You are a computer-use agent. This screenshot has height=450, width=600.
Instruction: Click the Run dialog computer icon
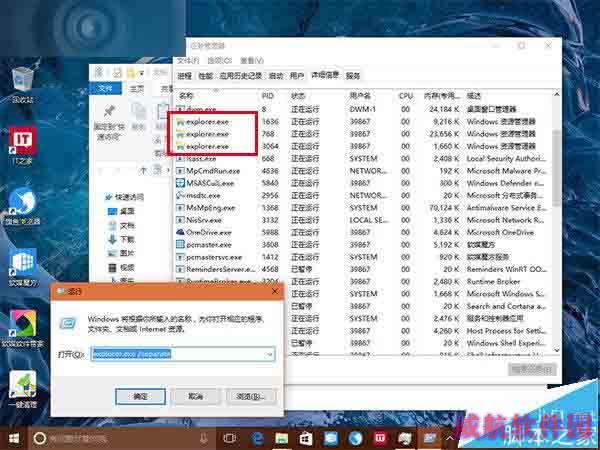point(69,324)
